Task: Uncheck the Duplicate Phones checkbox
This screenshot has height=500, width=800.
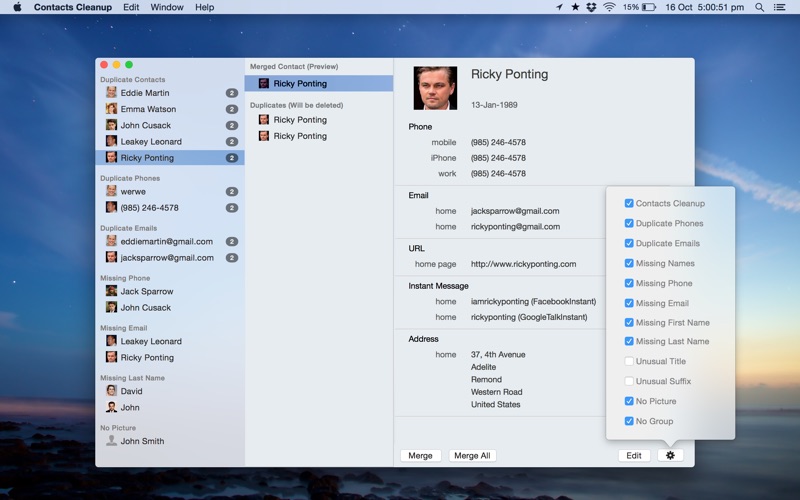Action: pyautogui.click(x=629, y=223)
